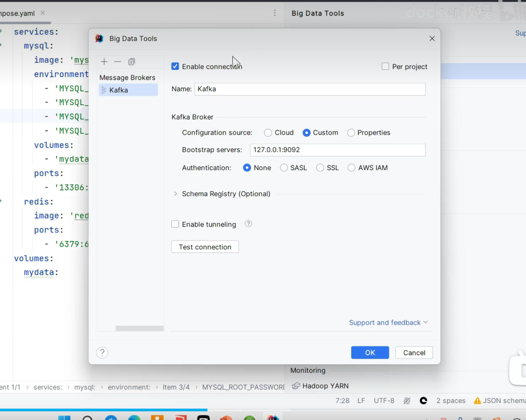Click MYSQL_ROOT_PASSWORD breadcrumb
526x420 pixels.
click(x=243, y=387)
